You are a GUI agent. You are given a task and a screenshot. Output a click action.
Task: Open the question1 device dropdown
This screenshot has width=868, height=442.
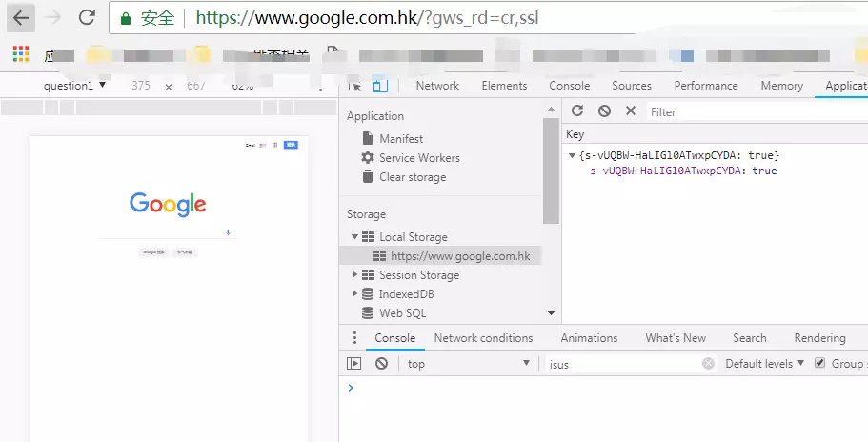(74, 85)
